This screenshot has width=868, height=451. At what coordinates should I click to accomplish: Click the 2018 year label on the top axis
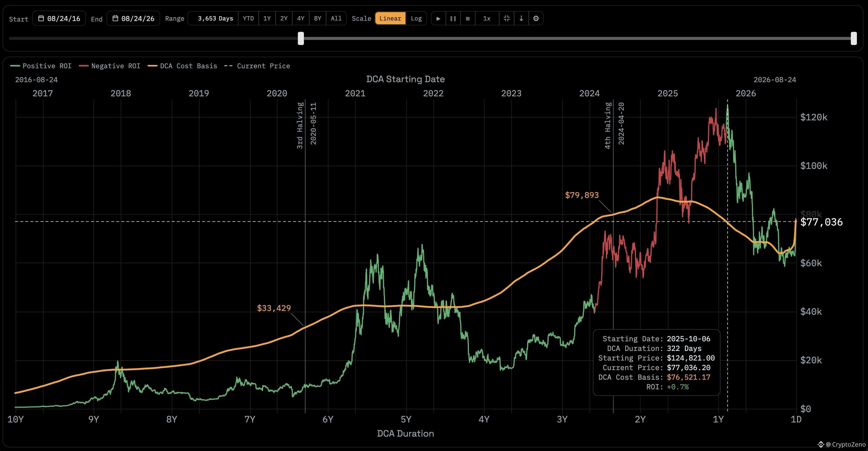[121, 94]
